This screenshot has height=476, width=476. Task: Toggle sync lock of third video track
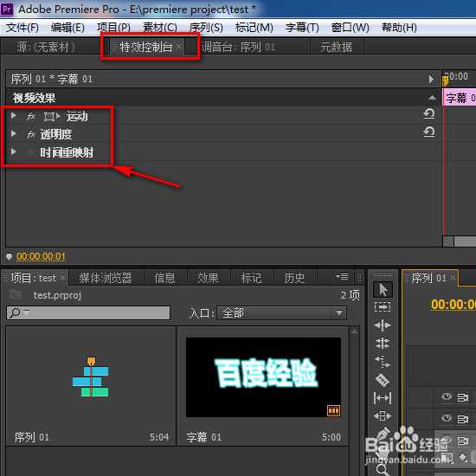(463, 440)
